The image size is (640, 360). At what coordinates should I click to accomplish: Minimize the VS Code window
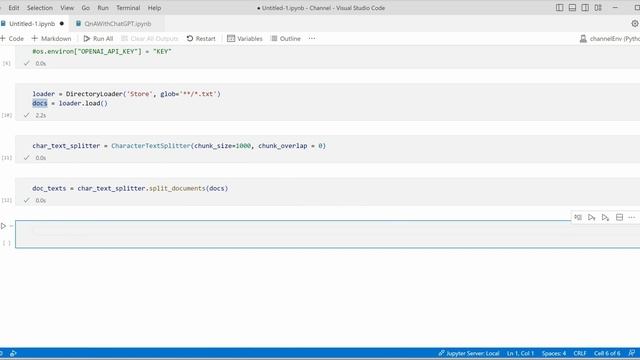(x=615, y=8)
